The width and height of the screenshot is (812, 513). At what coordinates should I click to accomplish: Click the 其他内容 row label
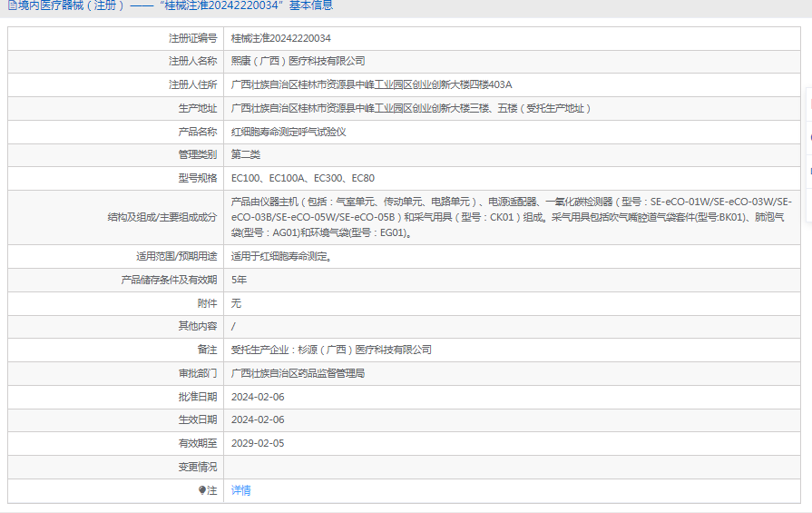[x=197, y=327]
